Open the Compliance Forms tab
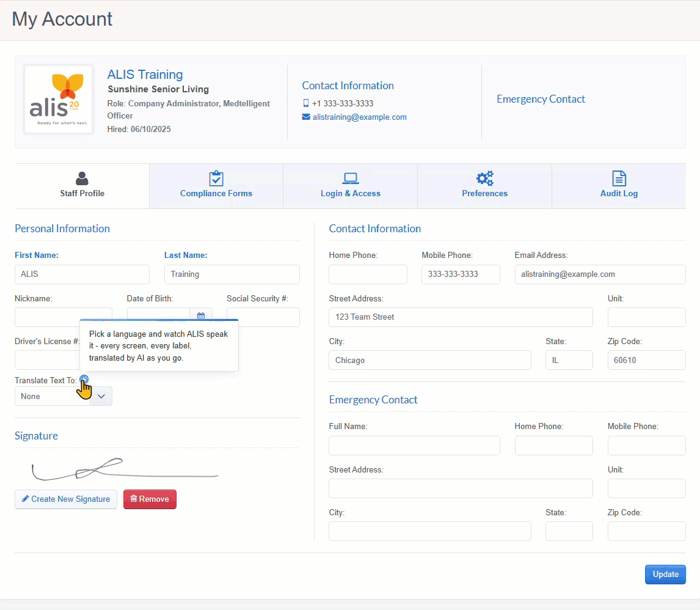Image resolution: width=700 pixels, height=610 pixels. pos(216,186)
